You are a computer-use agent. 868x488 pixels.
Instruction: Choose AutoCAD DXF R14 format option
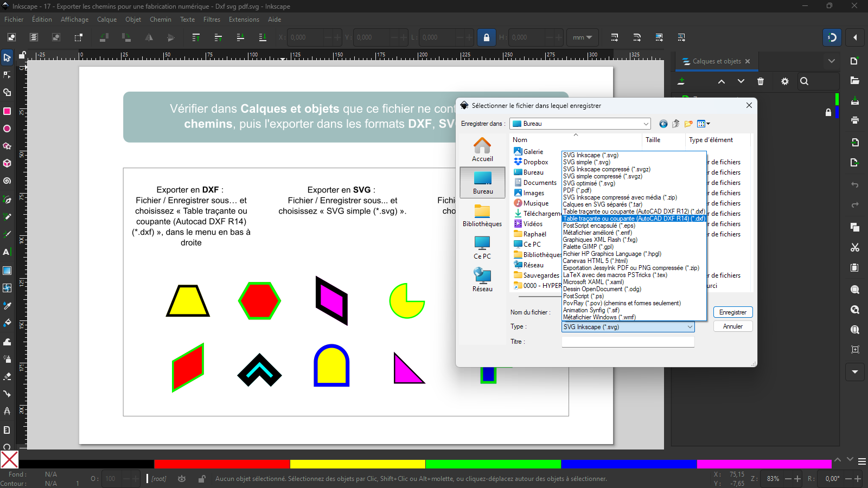[634, 219]
